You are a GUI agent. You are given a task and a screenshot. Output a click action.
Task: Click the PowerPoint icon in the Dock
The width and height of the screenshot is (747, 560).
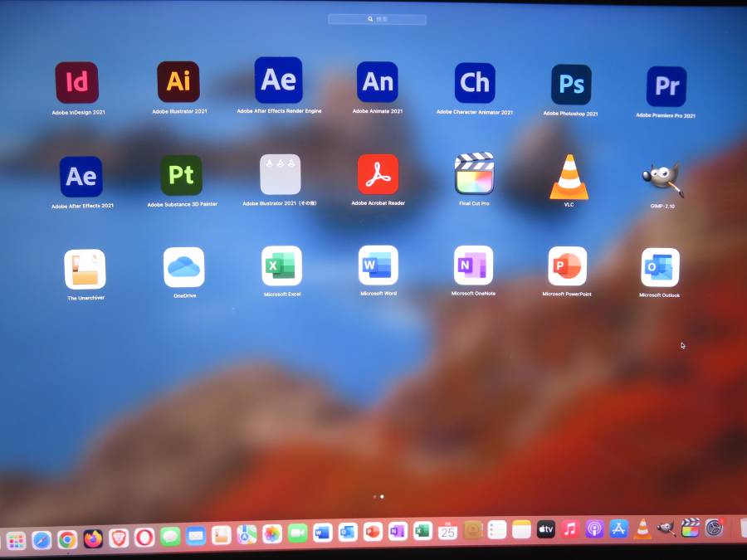373,532
